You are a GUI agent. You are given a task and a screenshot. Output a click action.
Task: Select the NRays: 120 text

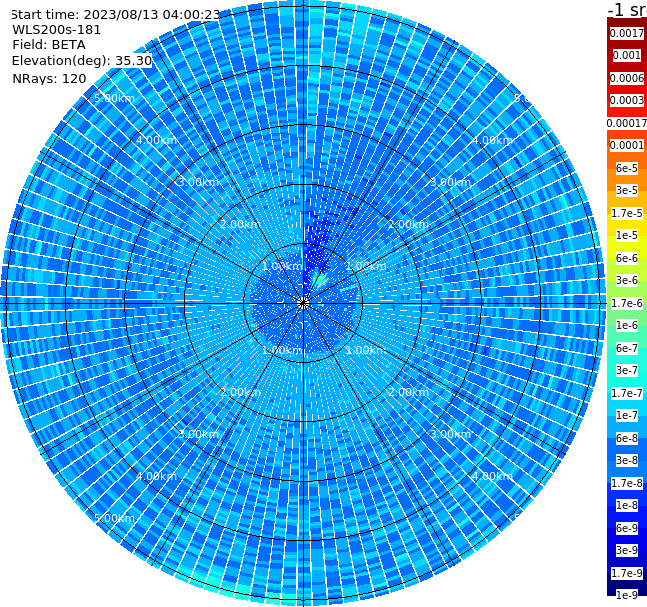tap(49, 78)
